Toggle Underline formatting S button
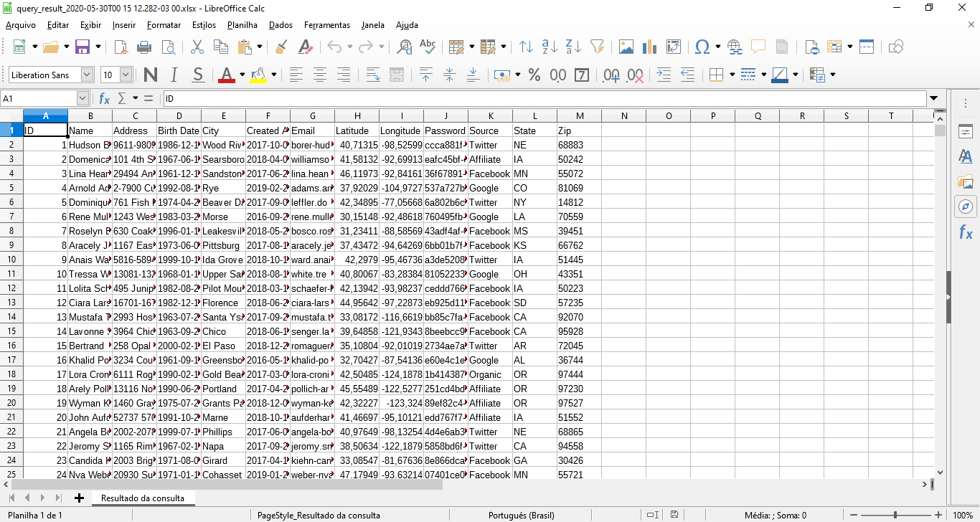Viewport: 980px width, 522px height. coord(198,75)
